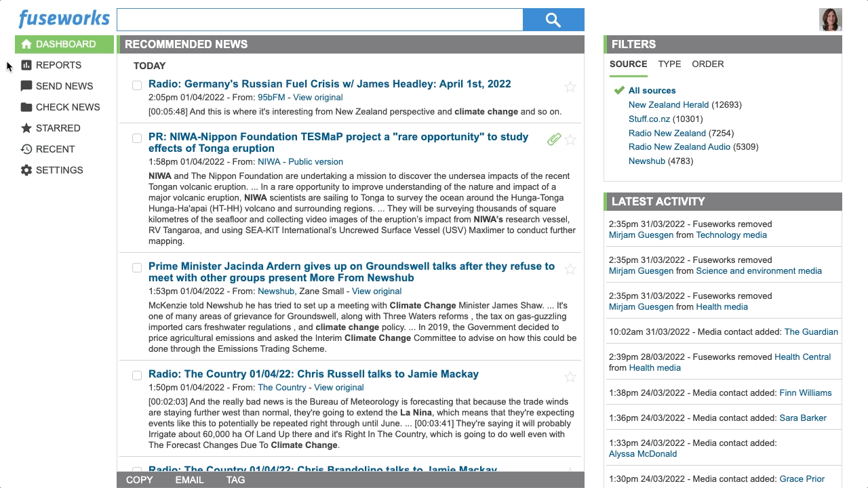Filter by Radio New Zealand Audio source

[679, 146]
